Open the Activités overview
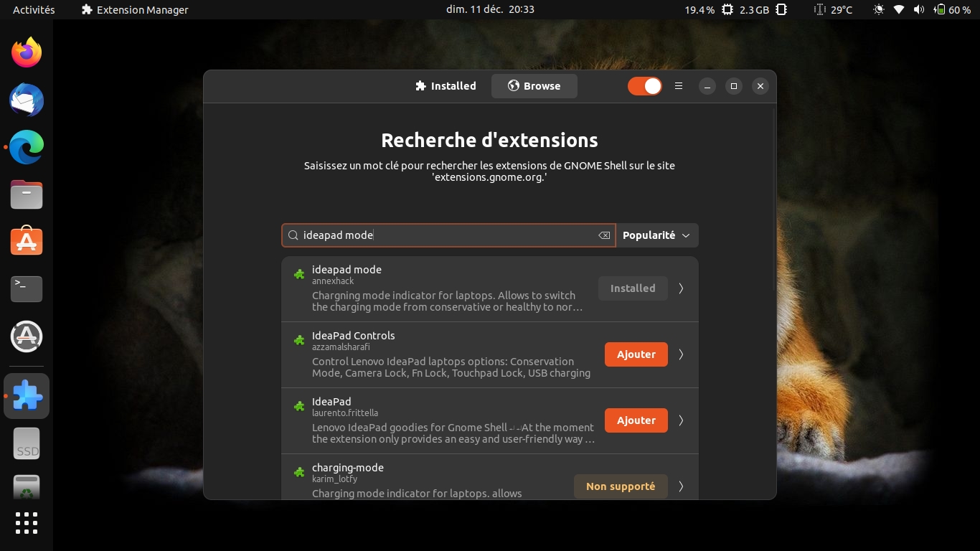Viewport: 980px width, 551px height. (x=34, y=10)
